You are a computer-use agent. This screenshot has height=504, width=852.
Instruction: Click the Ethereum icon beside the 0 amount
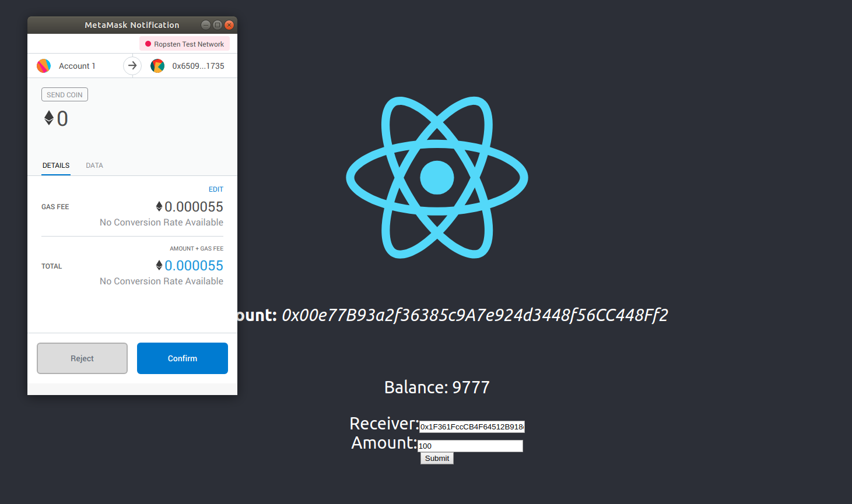(49, 118)
